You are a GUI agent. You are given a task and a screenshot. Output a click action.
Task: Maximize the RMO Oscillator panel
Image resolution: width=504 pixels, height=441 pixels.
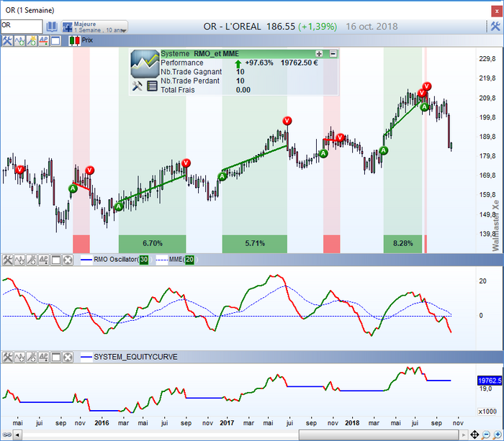[x=56, y=260]
